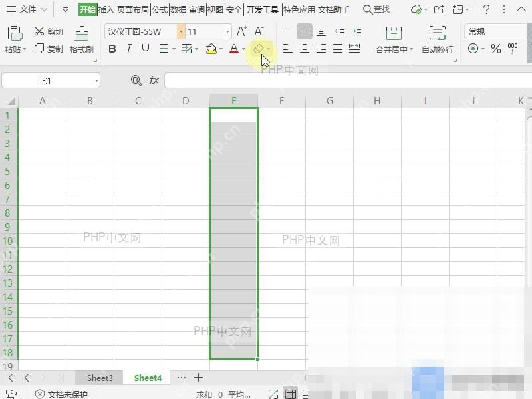Toggle vertical middle alignment

pyautogui.click(x=305, y=31)
